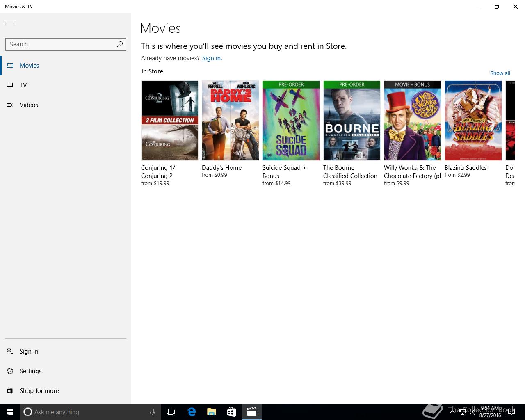Image resolution: width=525 pixels, height=420 pixels.
Task: Click the Suicide Squad + Bonus title
Action: (284, 172)
